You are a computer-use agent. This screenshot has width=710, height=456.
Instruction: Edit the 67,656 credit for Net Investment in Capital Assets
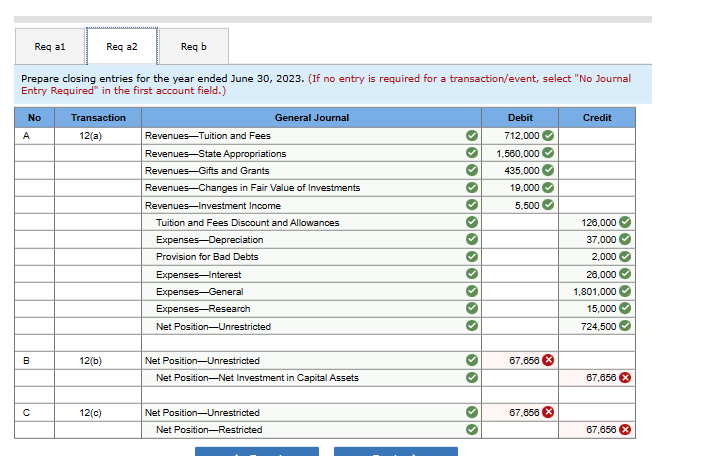tap(597, 378)
